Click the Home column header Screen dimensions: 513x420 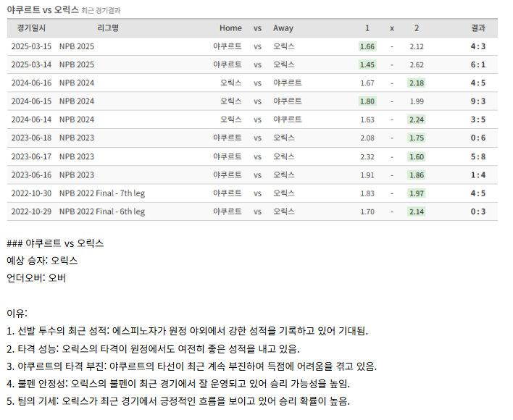pos(230,28)
